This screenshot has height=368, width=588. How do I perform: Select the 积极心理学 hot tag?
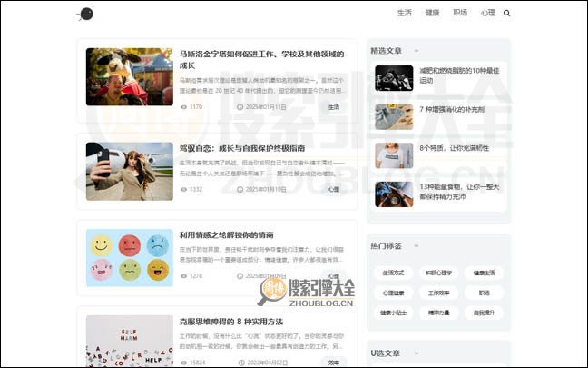coord(438,273)
